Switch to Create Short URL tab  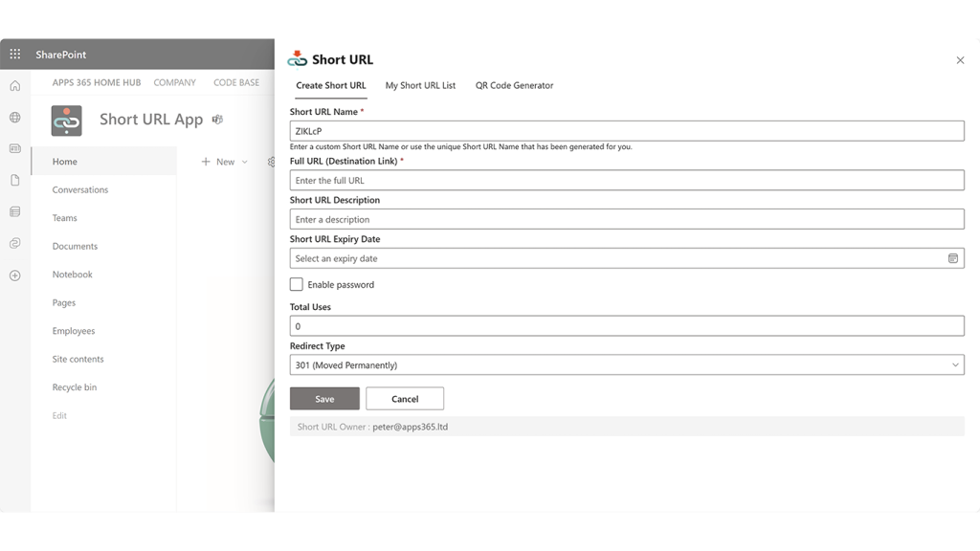330,85
